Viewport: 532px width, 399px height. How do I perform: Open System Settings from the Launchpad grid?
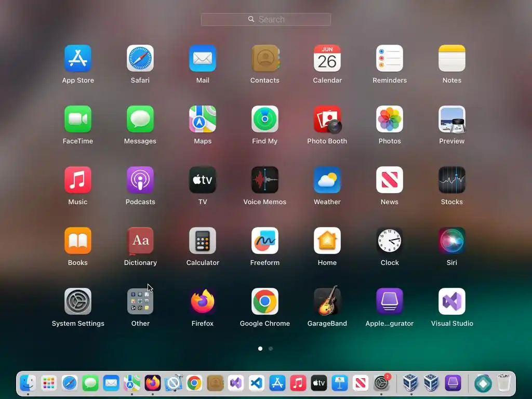pos(78,301)
